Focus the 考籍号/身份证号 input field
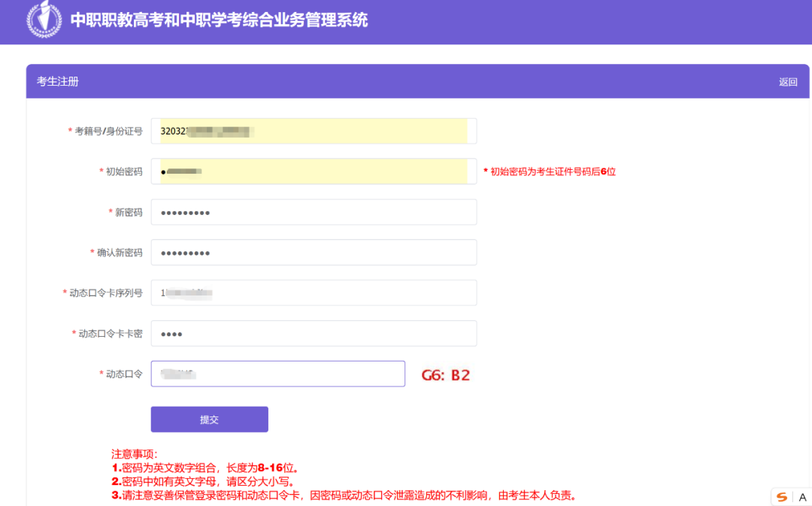This screenshot has width=812, height=506. pyautogui.click(x=314, y=131)
